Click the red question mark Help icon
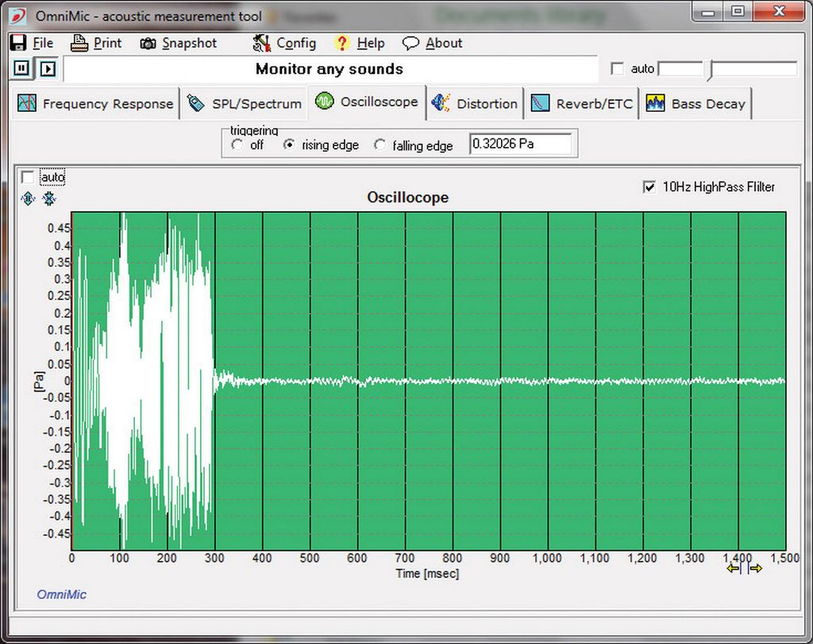The image size is (813, 644). (341, 43)
